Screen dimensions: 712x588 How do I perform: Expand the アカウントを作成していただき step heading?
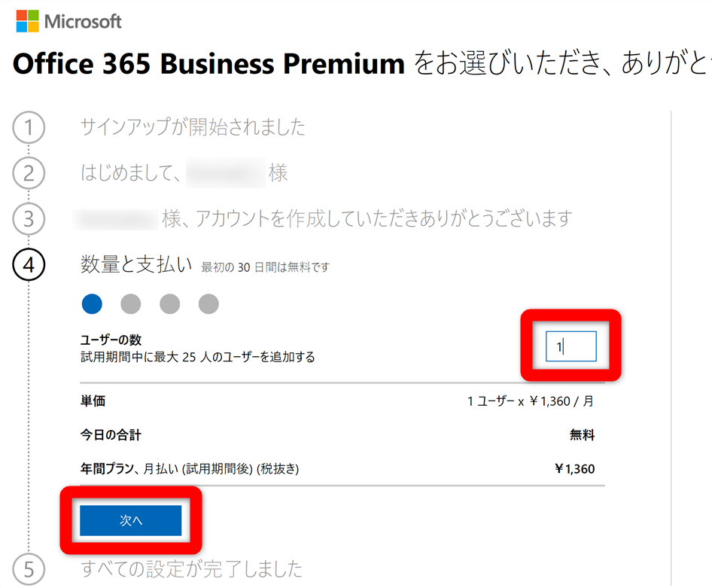click(x=367, y=219)
